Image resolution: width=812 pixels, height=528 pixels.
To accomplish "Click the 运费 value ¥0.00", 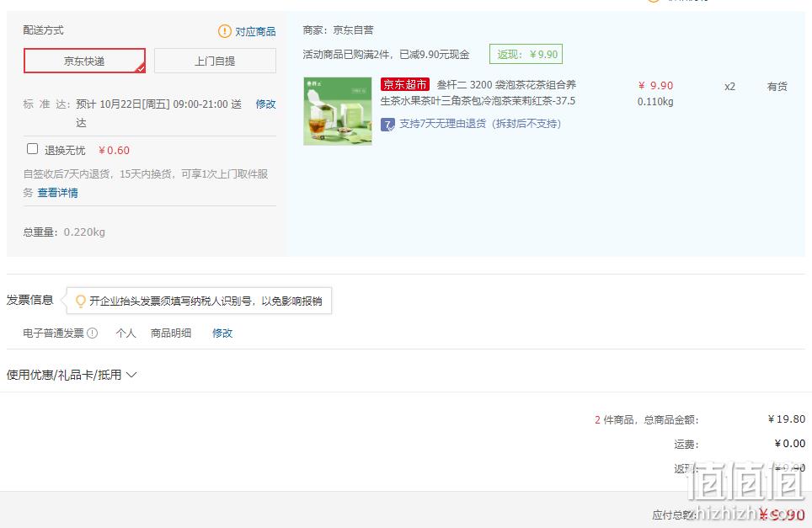I will (790, 443).
